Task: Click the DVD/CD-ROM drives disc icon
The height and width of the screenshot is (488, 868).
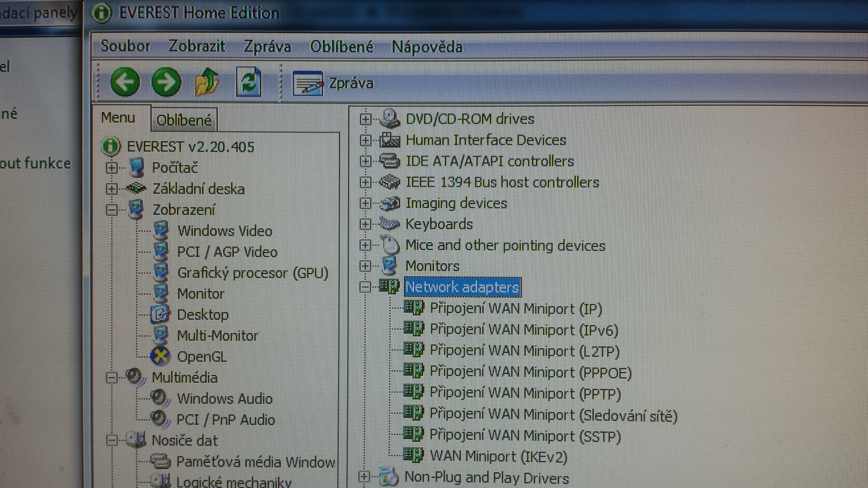Action: click(x=389, y=118)
